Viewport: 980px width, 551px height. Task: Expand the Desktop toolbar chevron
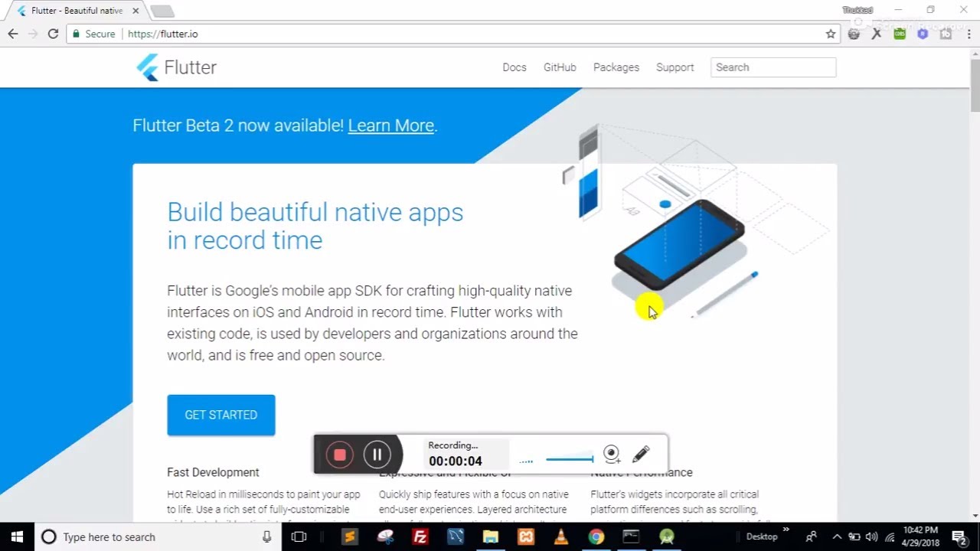(x=786, y=530)
